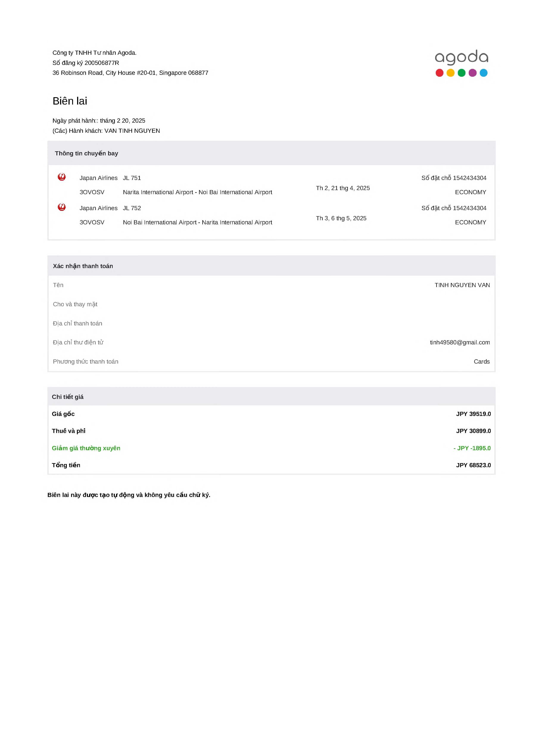Screen dimensions: 534x756
Task: Select the yellow dot under agoda logo
Action: [450, 73]
